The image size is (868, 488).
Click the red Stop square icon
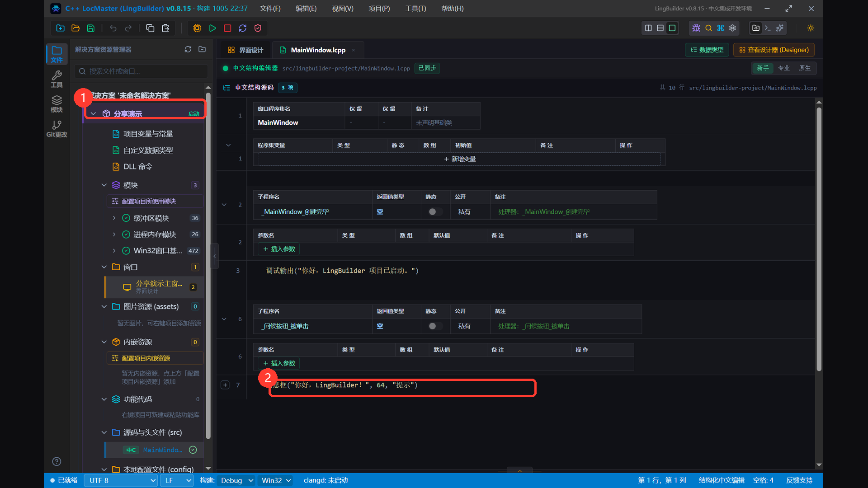tap(227, 28)
